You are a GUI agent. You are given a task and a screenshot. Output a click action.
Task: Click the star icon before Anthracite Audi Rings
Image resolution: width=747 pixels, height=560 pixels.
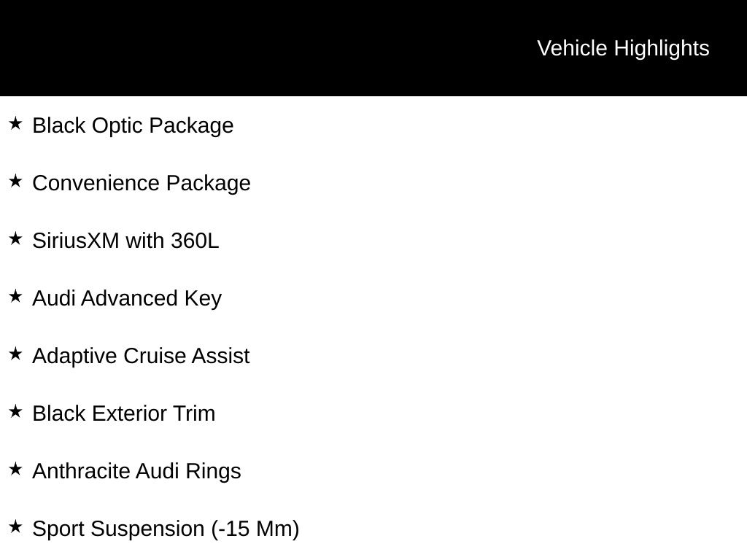(x=15, y=470)
